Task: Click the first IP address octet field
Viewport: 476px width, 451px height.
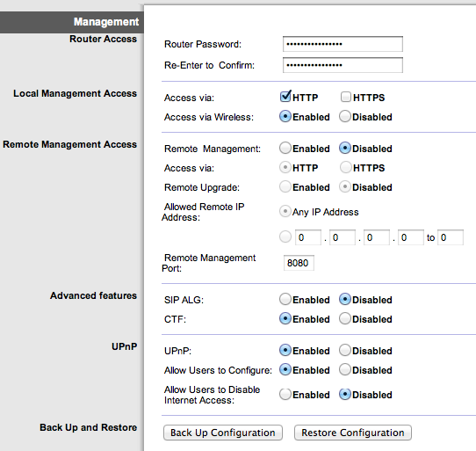Action: coord(308,237)
